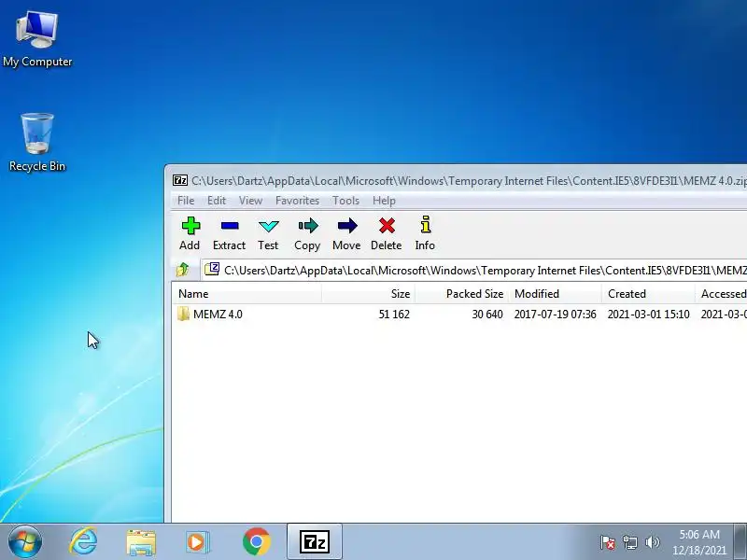Click the archive icon in address bar

pyautogui.click(x=212, y=270)
